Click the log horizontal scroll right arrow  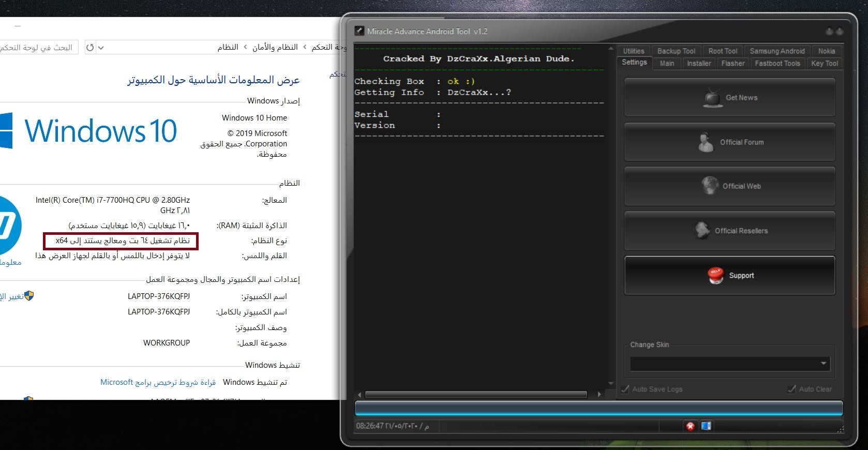[599, 394]
